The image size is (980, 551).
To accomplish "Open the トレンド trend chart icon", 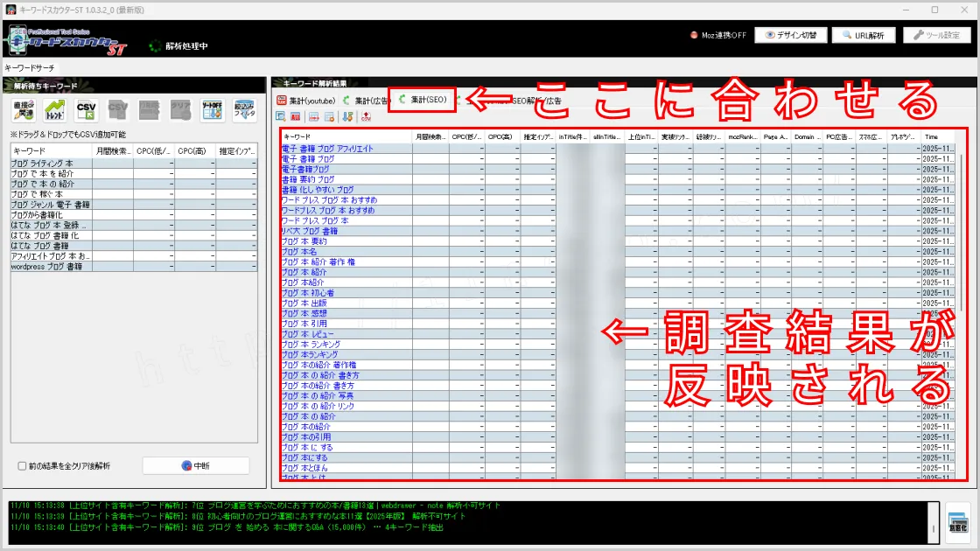I will pyautogui.click(x=55, y=110).
